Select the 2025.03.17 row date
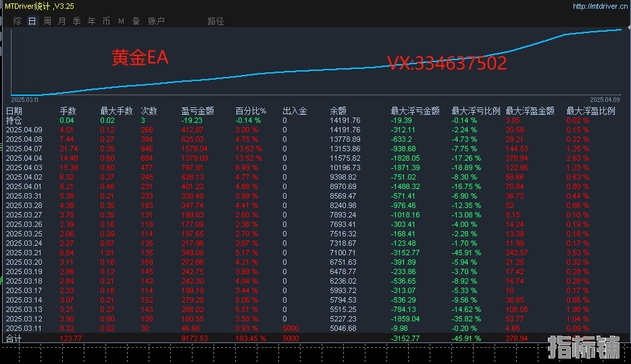The image size is (631, 364). coord(24,290)
